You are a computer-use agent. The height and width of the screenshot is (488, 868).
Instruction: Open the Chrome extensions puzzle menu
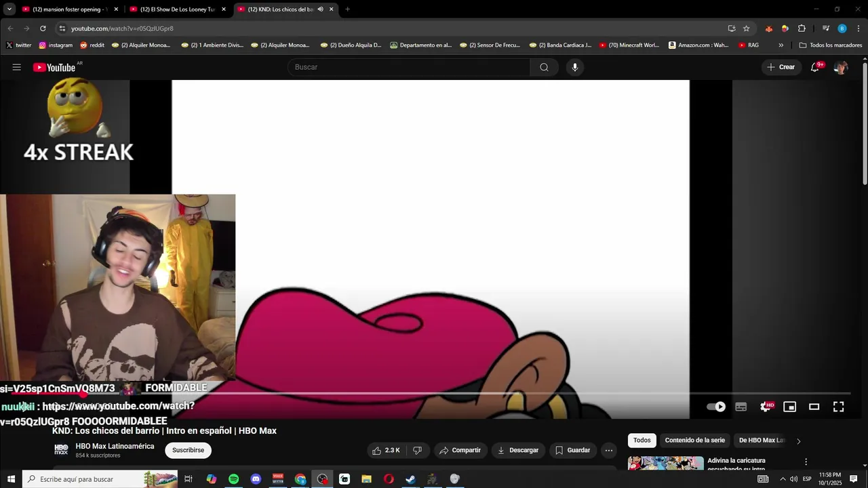[x=802, y=28]
